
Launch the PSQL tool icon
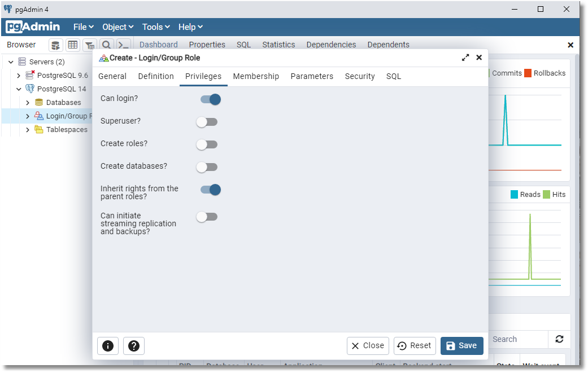(123, 45)
